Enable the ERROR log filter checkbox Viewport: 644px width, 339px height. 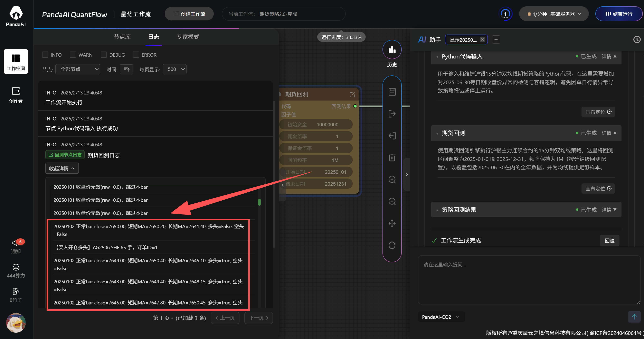coord(136,55)
